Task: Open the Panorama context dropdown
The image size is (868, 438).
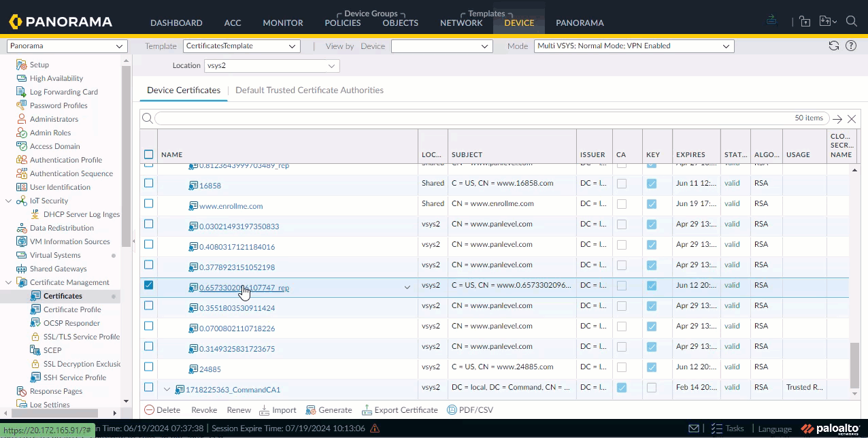Action: pyautogui.click(x=67, y=46)
